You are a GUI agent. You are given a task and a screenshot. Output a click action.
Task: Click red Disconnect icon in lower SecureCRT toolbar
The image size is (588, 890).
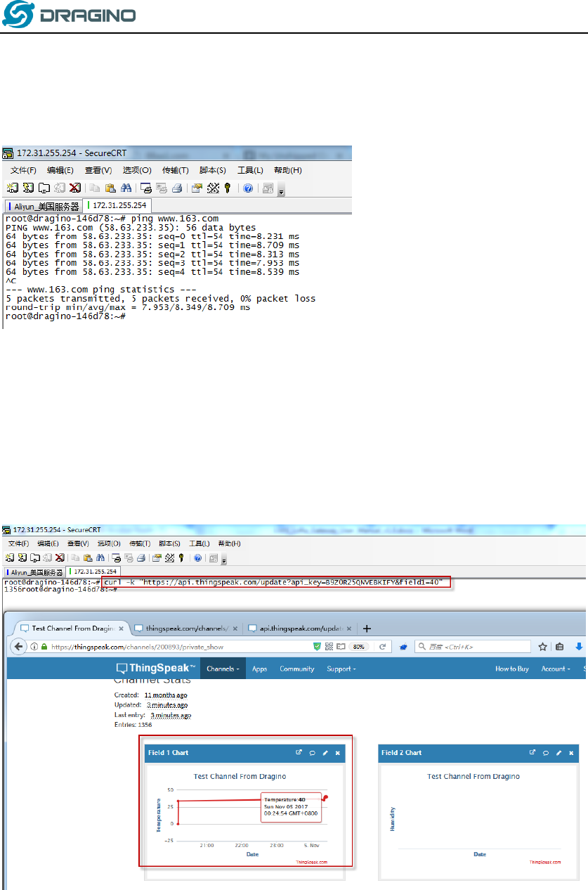(59, 557)
